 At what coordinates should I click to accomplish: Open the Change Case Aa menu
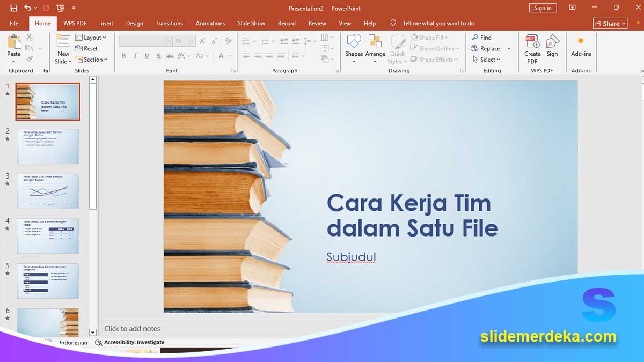coord(202,56)
